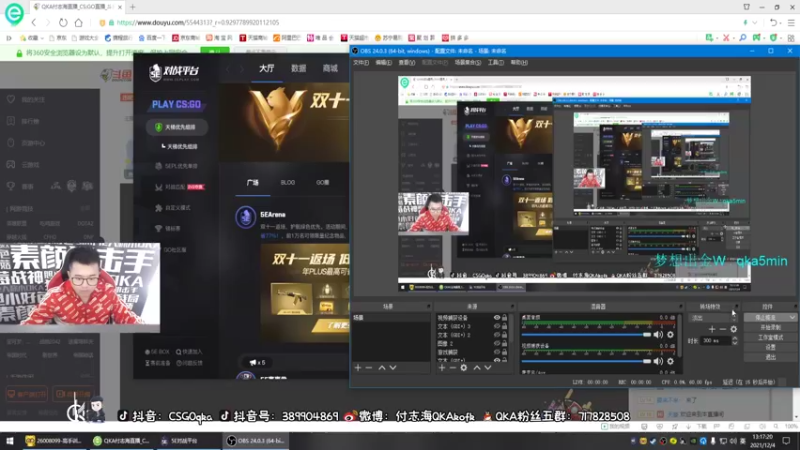Remove the selected source in OBS
Screen dimensions: 800x450
pos(452,367)
